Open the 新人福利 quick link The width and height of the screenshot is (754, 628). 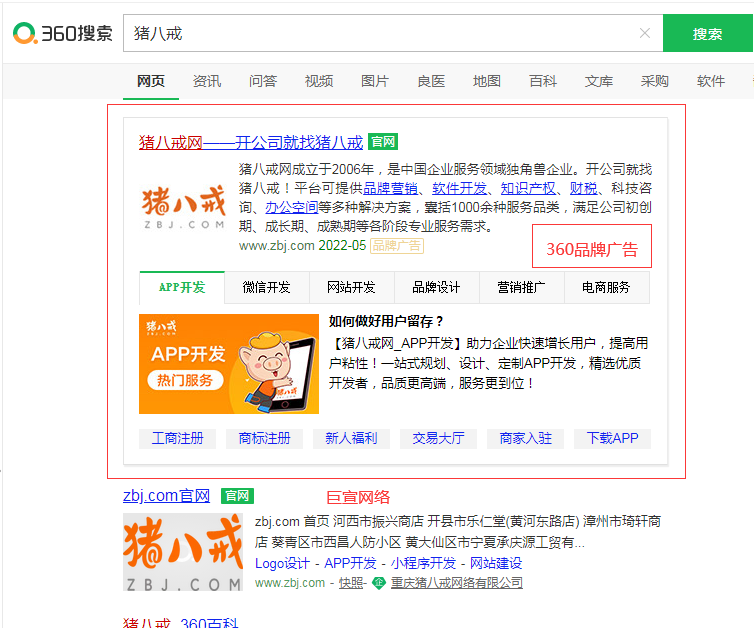tap(351, 439)
